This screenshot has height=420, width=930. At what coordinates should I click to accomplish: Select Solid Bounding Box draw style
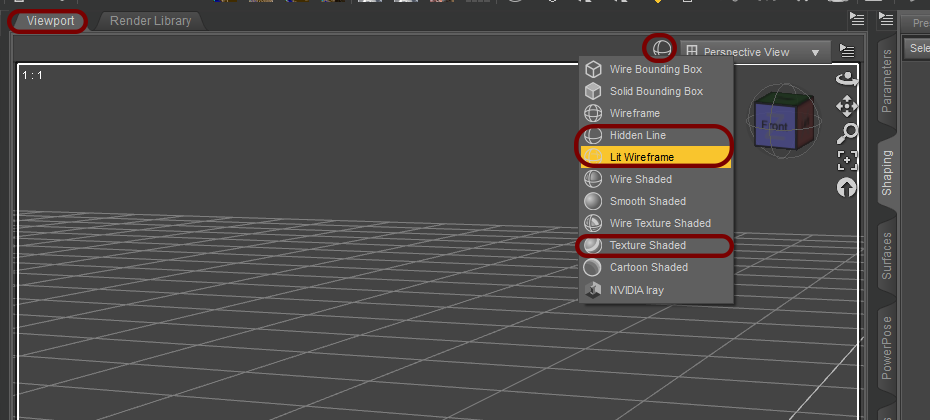click(x=656, y=91)
